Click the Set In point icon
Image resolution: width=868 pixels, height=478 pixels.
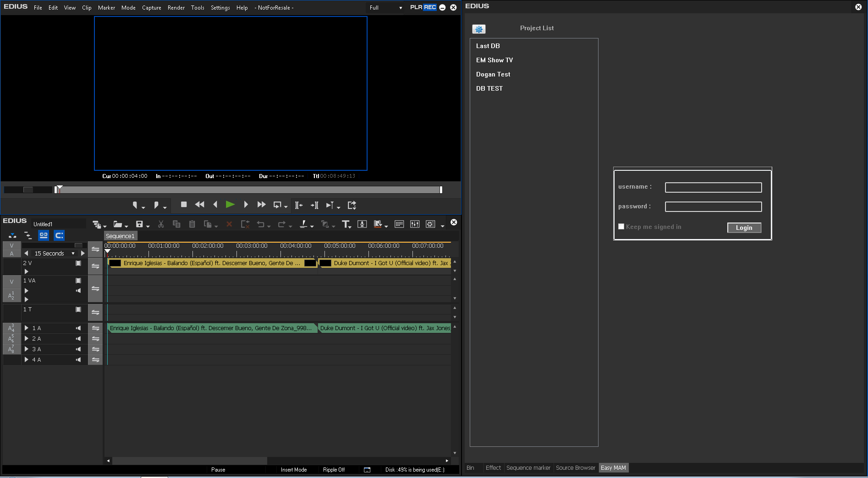pyautogui.click(x=135, y=205)
